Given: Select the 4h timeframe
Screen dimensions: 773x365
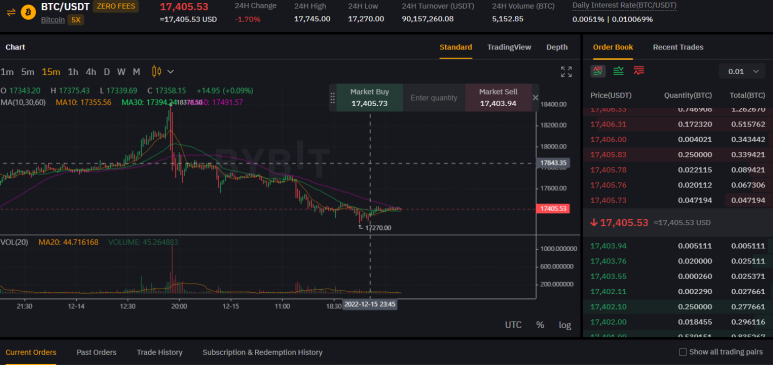Looking at the screenshot, I should pyautogui.click(x=91, y=72).
